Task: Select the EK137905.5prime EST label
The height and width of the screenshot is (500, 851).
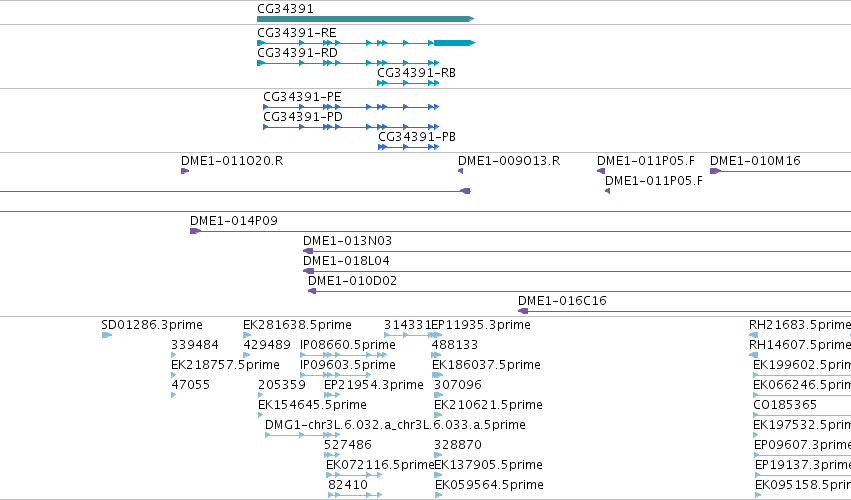Action: (x=488, y=466)
